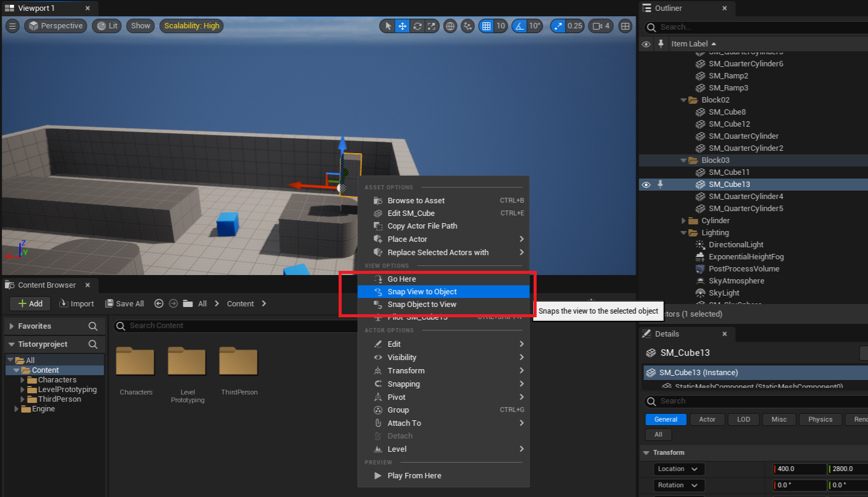Open the Show flags menu
This screenshot has height=497, width=868.
141,26
